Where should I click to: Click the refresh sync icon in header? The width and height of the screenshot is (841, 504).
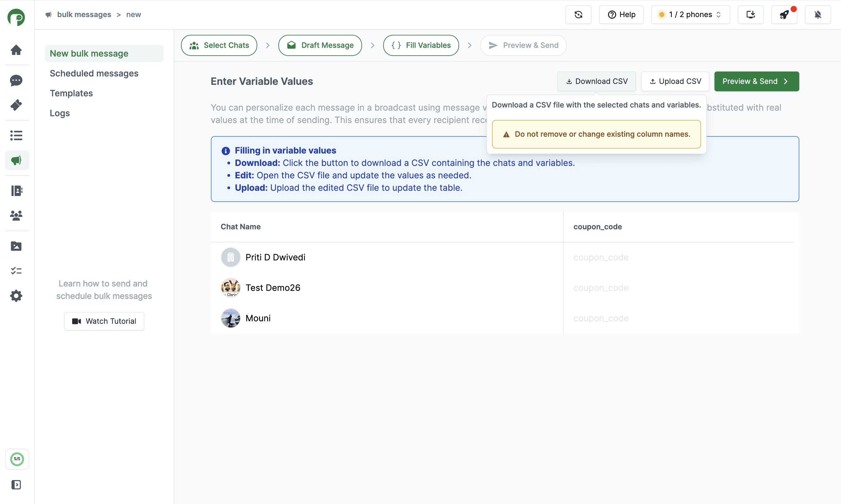tap(578, 15)
